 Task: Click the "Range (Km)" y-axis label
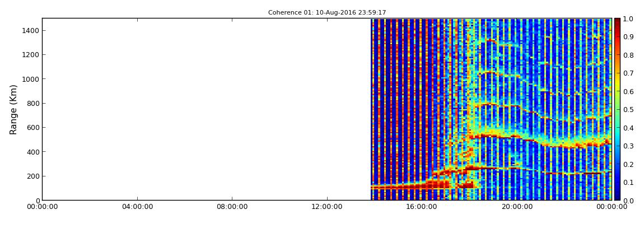13,110
